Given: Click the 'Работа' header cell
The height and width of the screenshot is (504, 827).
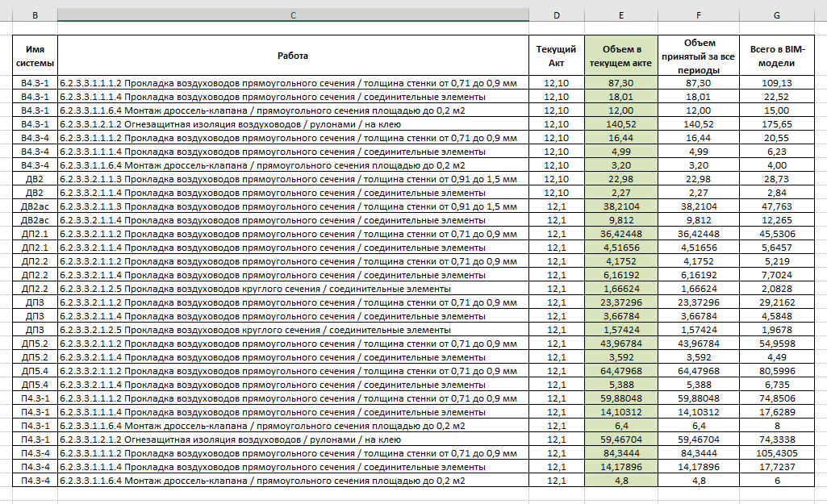Looking at the screenshot, I should tap(293, 56).
